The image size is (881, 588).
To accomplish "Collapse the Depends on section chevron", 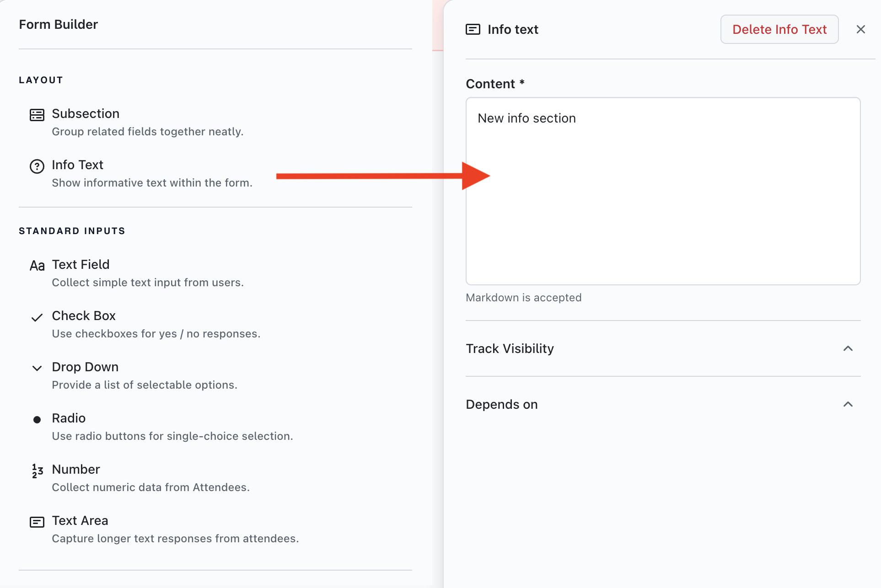I will click(848, 404).
